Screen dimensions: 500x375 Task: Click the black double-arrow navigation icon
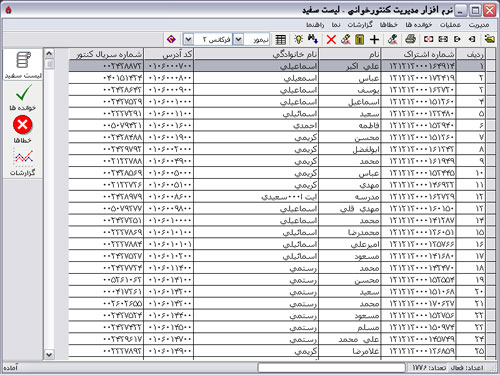pos(443,39)
